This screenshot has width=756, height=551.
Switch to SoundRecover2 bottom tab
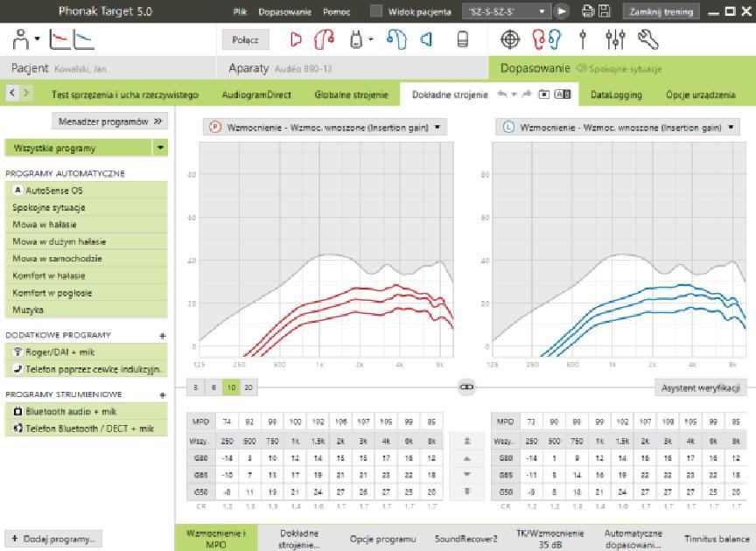[x=465, y=539]
